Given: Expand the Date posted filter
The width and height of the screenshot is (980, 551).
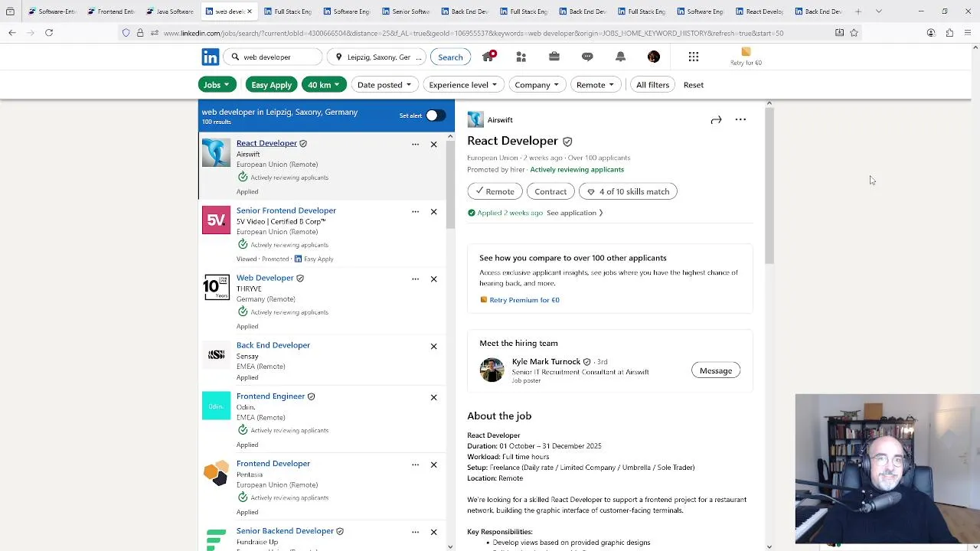Looking at the screenshot, I should pyautogui.click(x=384, y=85).
